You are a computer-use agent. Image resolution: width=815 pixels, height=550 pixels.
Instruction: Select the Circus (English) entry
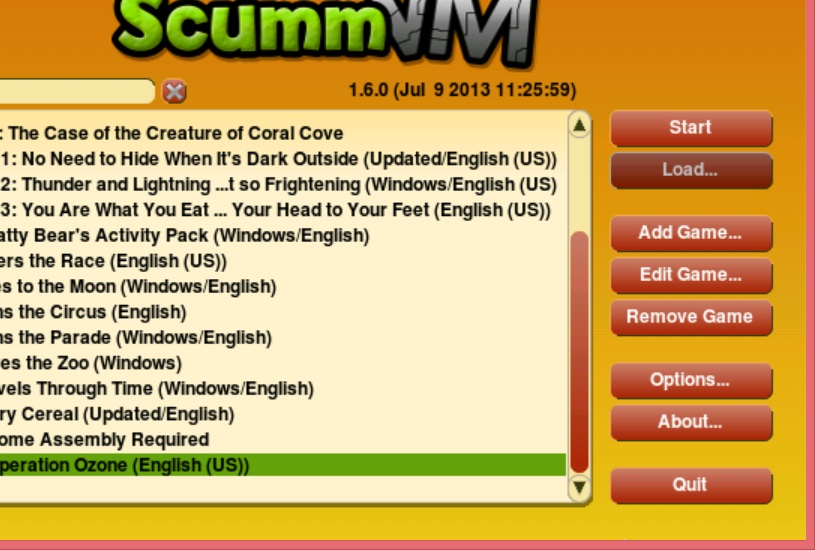pos(283,311)
